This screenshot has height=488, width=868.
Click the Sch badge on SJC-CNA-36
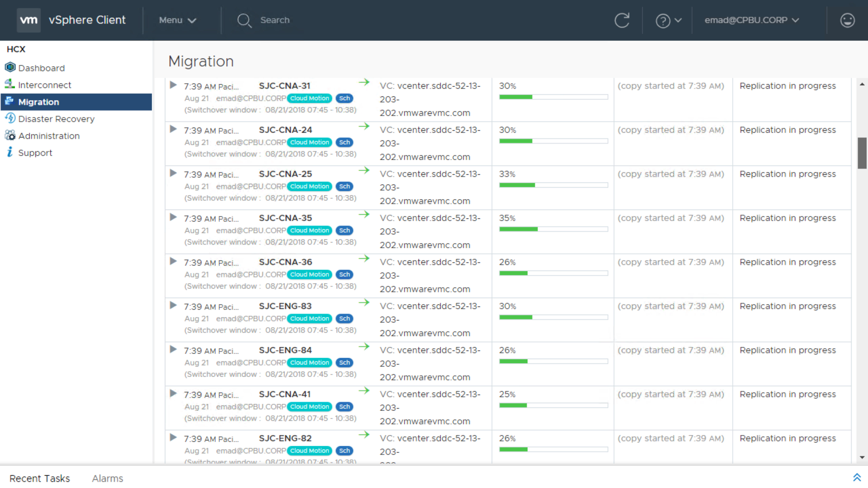(344, 275)
